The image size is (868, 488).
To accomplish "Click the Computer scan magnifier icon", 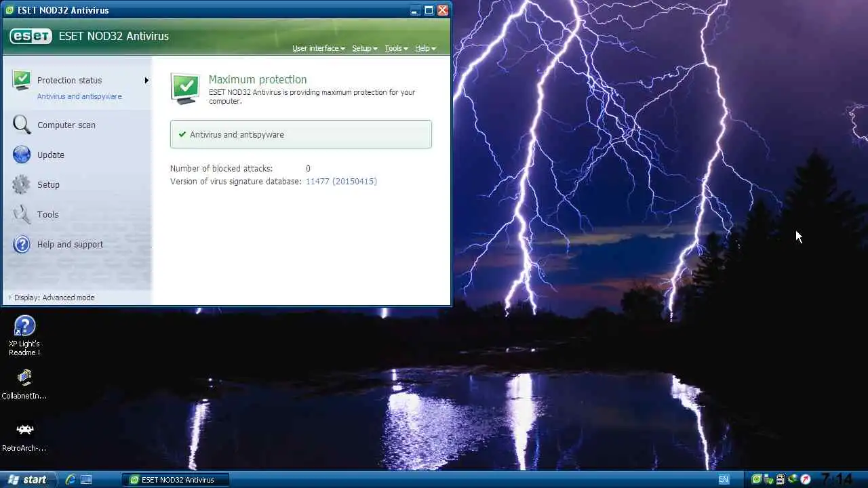I will pyautogui.click(x=22, y=125).
